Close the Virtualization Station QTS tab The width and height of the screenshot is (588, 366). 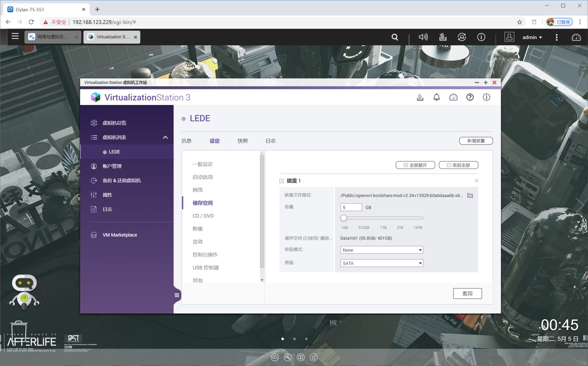click(135, 37)
